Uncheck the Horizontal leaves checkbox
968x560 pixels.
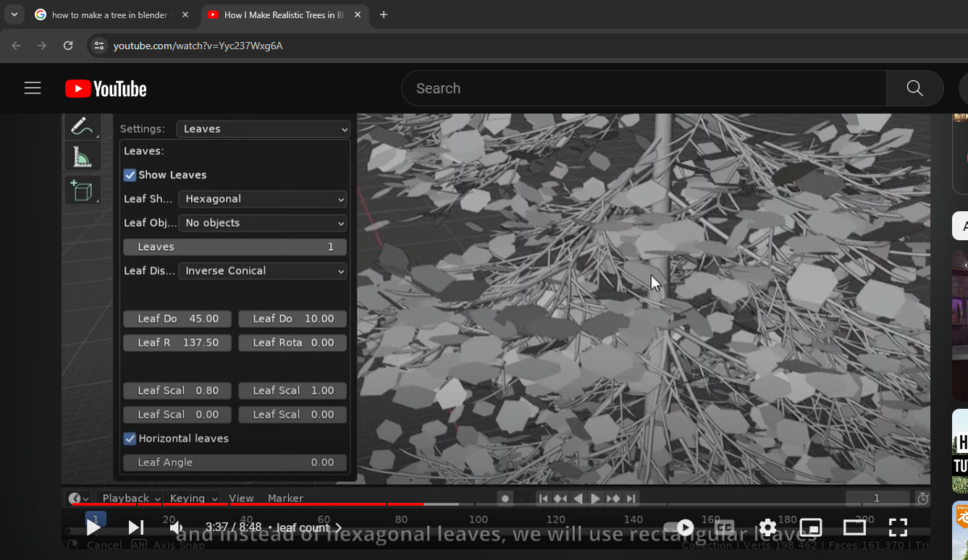coord(130,438)
